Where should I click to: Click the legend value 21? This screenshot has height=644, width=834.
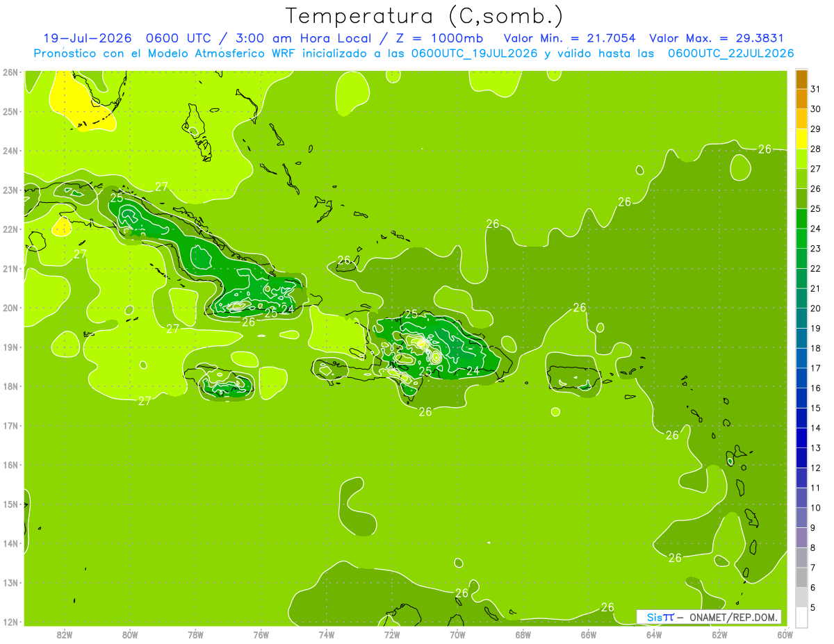click(x=815, y=288)
